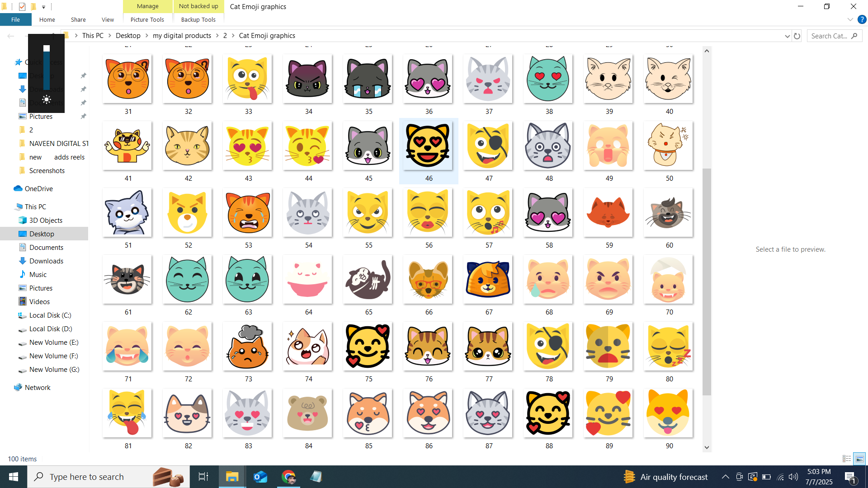Viewport: 868px width, 488px height.
Task: Switch to large icons view layout
Action: click(859, 459)
